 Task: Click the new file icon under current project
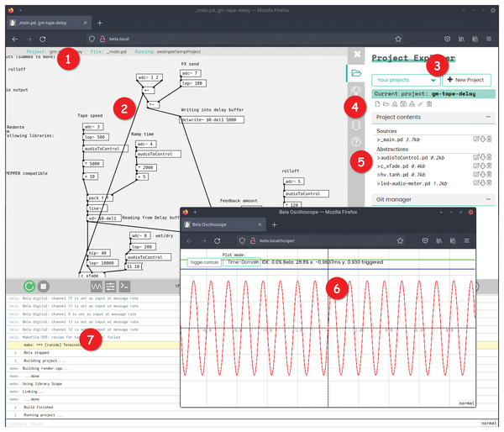coord(377,104)
